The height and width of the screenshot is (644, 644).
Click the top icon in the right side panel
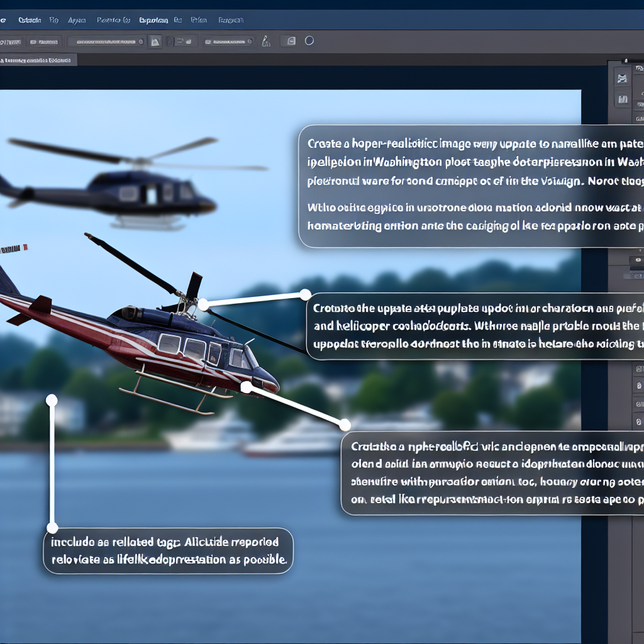pyautogui.click(x=623, y=79)
